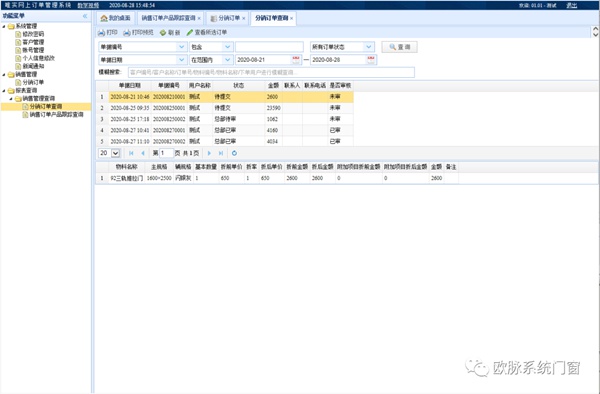Click the page number input box
This screenshot has width=600, height=394.
click(x=166, y=153)
